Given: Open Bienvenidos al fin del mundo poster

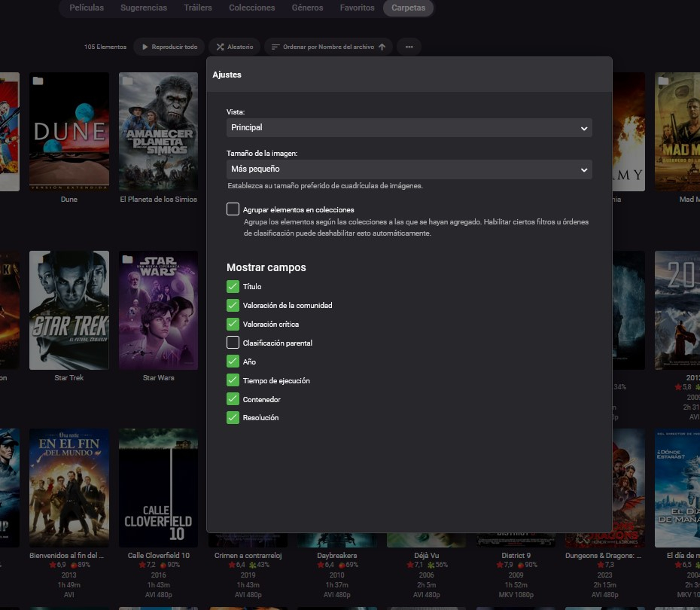Looking at the screenshot, I should tap(69, 488).
